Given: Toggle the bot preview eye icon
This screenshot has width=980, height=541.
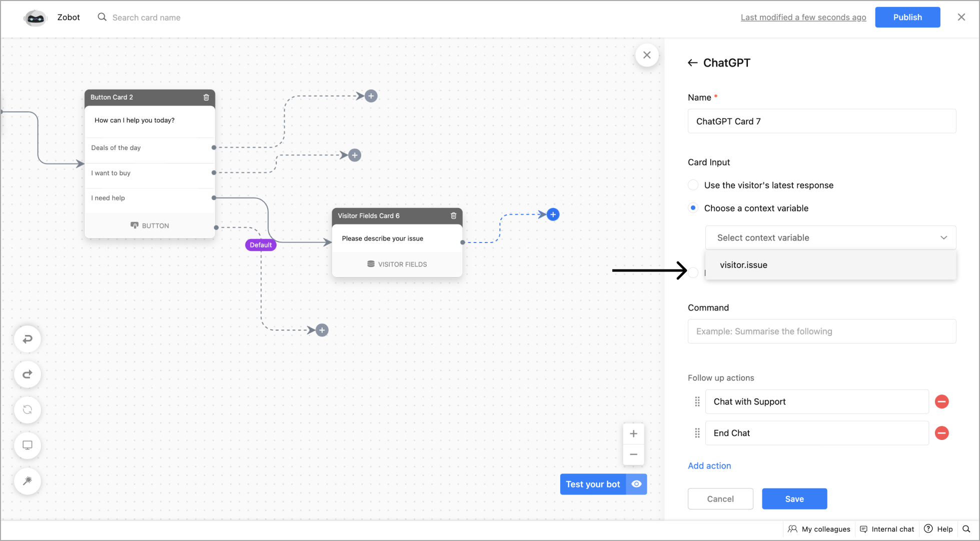Looking at the screenshot, I should pos(636,484).
